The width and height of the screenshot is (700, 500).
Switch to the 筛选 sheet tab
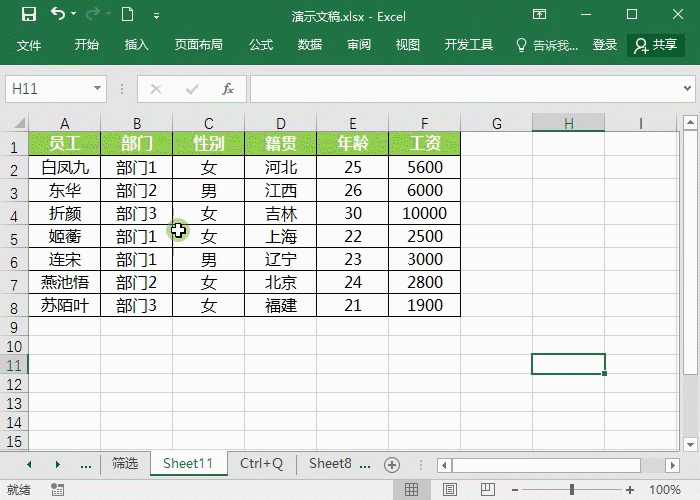[125, 464]
